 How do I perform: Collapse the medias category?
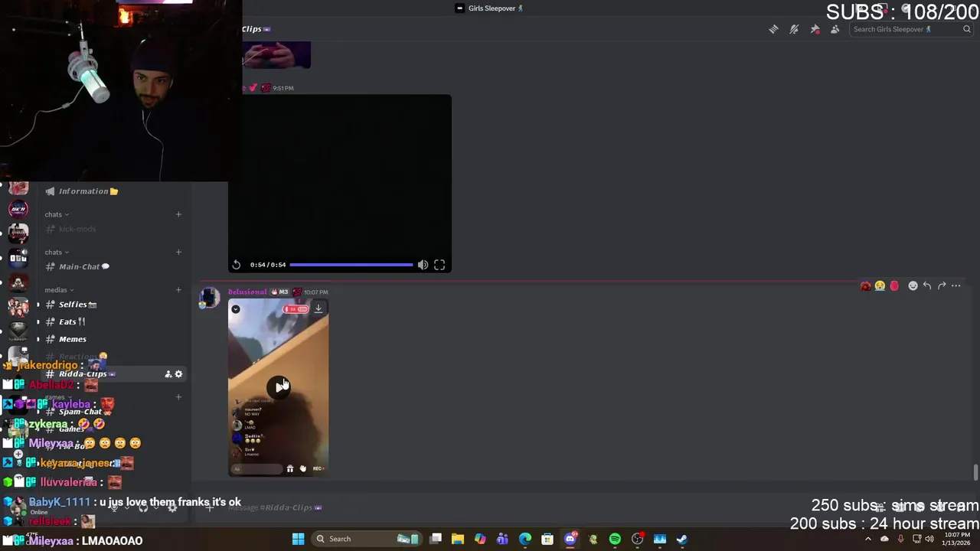coord(59,290)
